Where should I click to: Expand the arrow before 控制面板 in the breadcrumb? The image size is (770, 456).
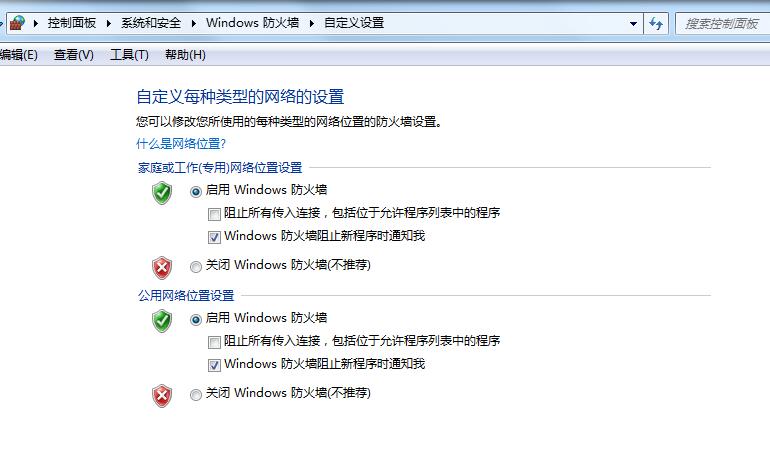pos(35,23)
